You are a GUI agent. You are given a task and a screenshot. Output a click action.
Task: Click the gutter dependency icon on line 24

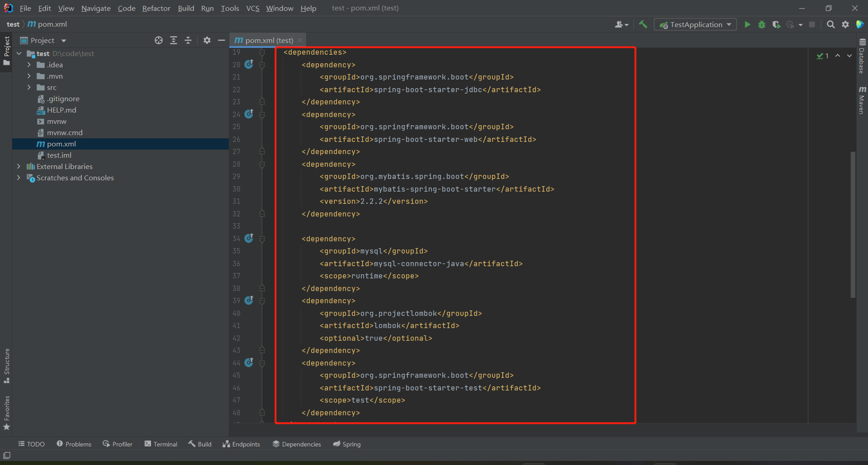pos(249,114)
